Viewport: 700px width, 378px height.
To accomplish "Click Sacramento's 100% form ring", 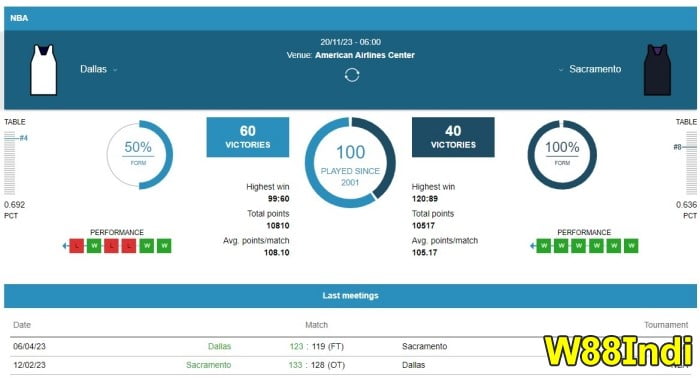I will [x=562, y=154].
